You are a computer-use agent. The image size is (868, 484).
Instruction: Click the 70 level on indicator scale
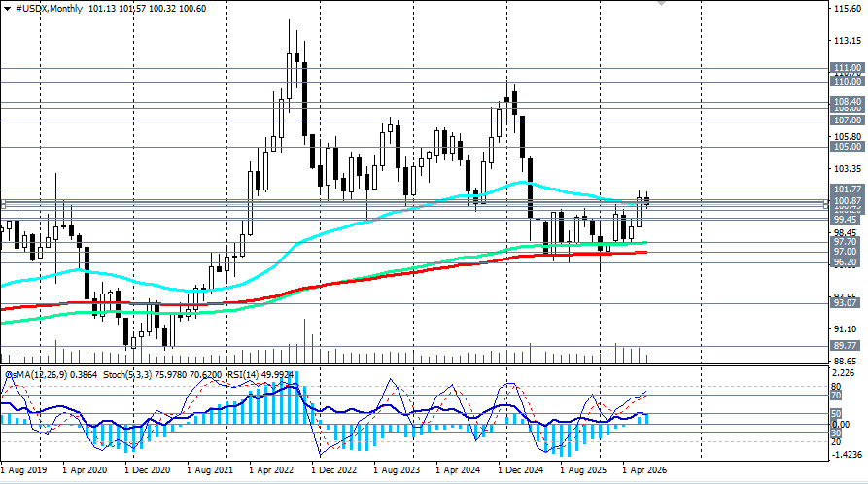coord(836,396)
